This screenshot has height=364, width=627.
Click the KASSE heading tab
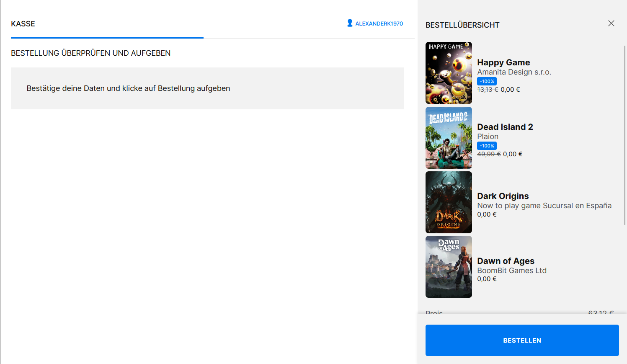click(23, 24)
